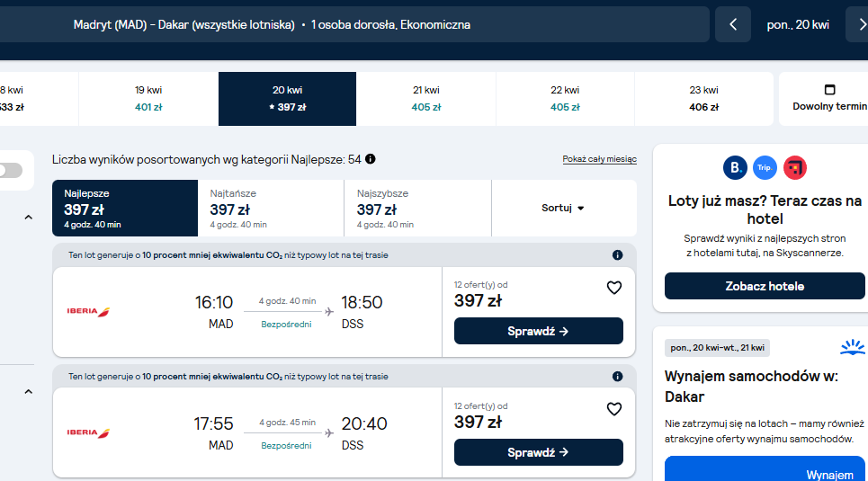
Task: Select the Najtańsze tab
Action: [271, 208]
